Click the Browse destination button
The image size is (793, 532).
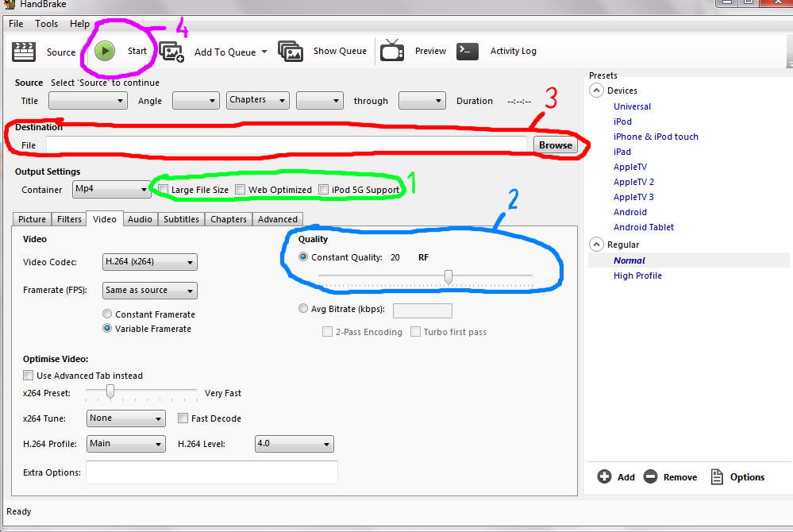click(556, 145)
